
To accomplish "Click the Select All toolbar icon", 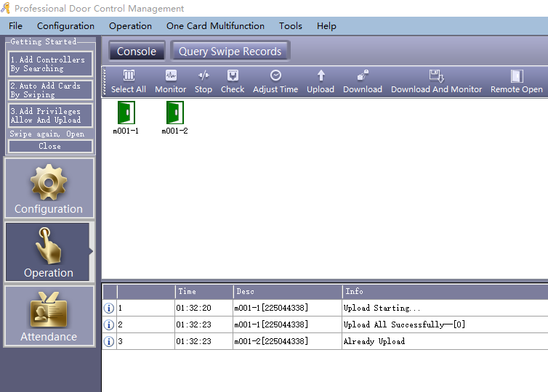I will [x=129, y=82].
